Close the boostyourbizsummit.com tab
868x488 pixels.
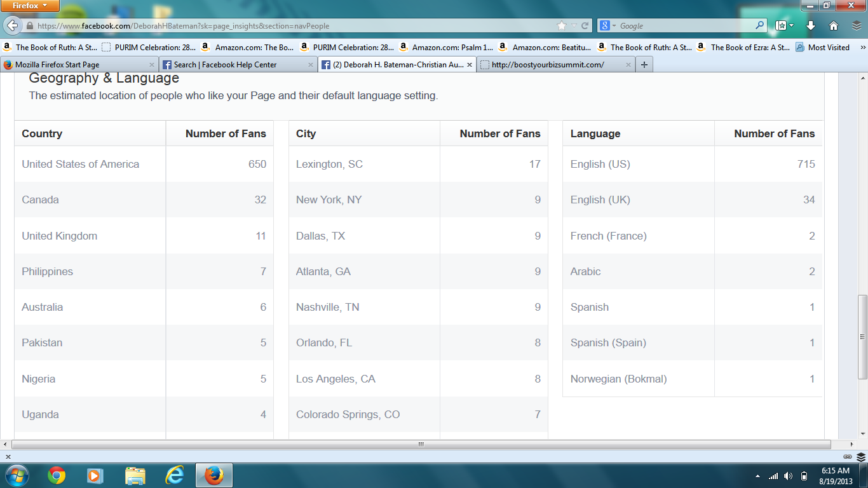(x=628, y=65)
